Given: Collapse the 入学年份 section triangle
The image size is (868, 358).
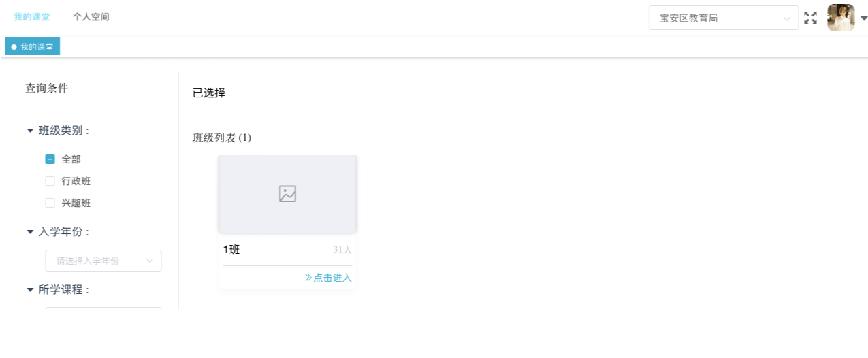Looking at the screenshot, I should pyautogui.click(x=30, y=231).
